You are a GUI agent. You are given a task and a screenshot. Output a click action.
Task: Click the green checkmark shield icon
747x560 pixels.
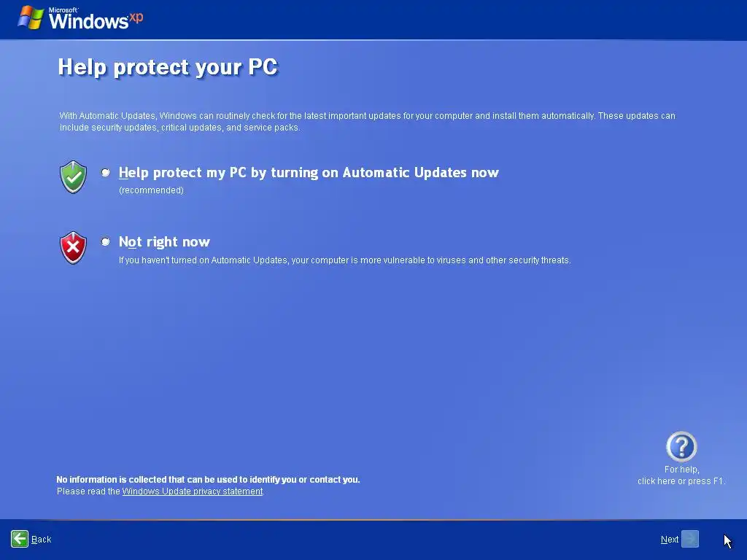click(74, 177)
